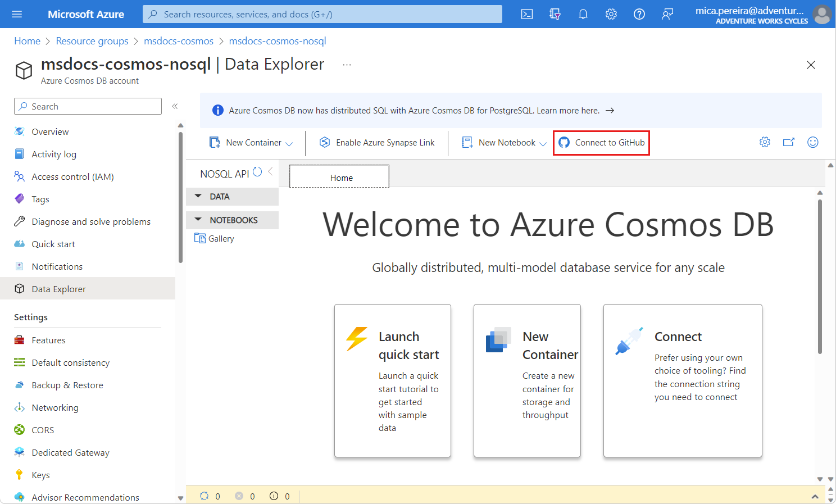Click the New Notebook toolbar button
The height and width of the screenshot is (504, 836).
coord(498,143)
